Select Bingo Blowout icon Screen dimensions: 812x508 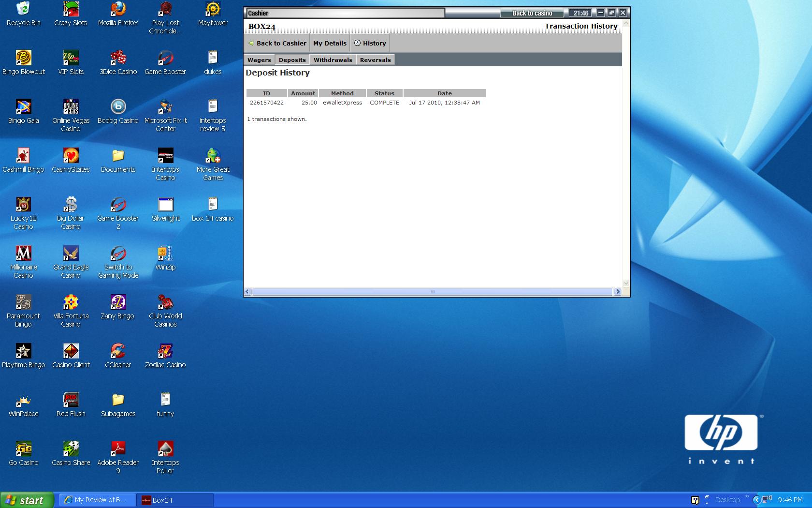point(23,63)
